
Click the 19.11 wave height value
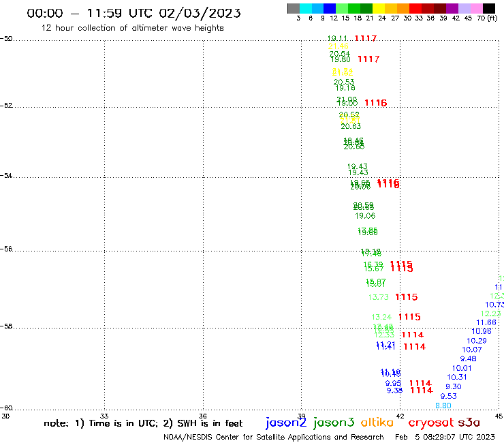(337, 38)
